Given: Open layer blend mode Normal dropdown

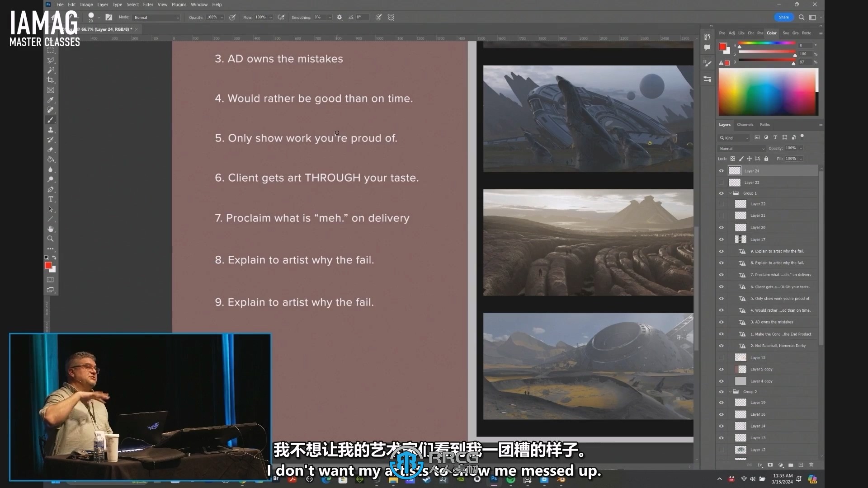Looking at the screenshot, I should pos(741,148).
